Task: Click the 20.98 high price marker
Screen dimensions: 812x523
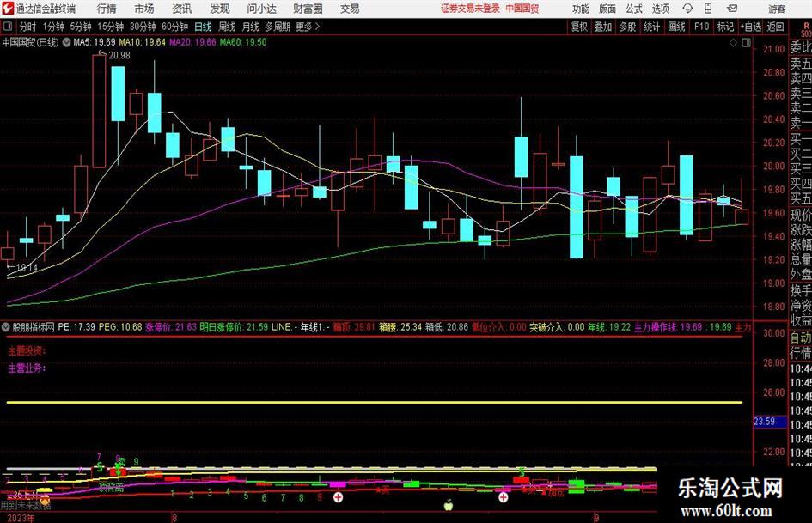Action: click(x=119, y=56)
